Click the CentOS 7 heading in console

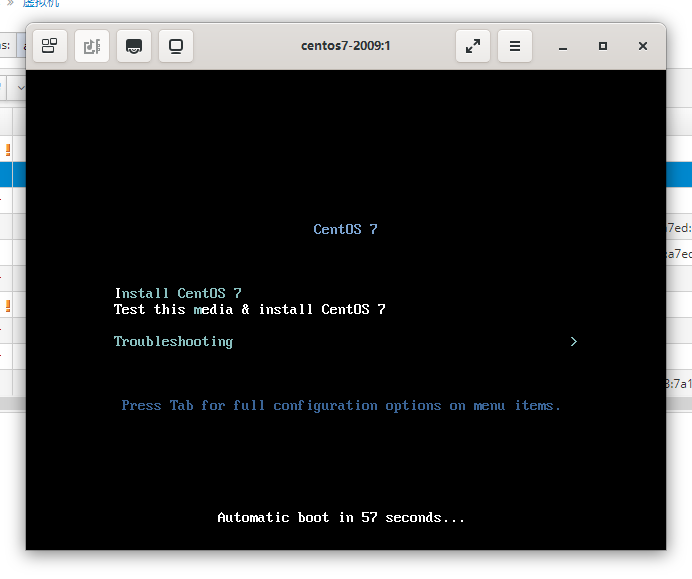[x=345, y=229]
